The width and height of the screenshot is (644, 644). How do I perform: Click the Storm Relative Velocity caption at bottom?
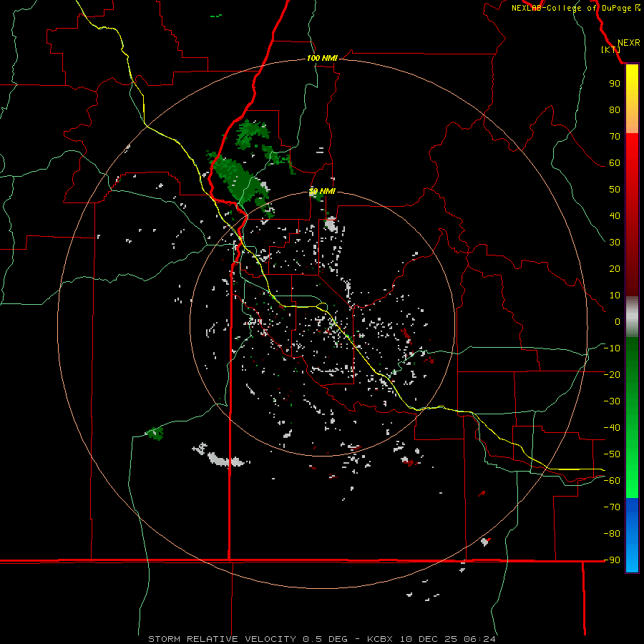point(321,639)
